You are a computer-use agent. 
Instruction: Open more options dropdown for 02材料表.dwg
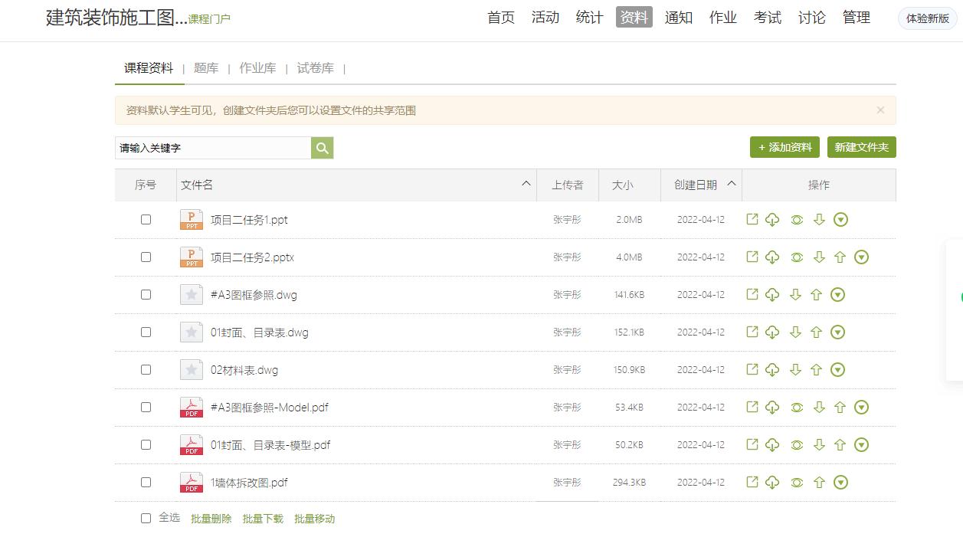pos(838,370)
